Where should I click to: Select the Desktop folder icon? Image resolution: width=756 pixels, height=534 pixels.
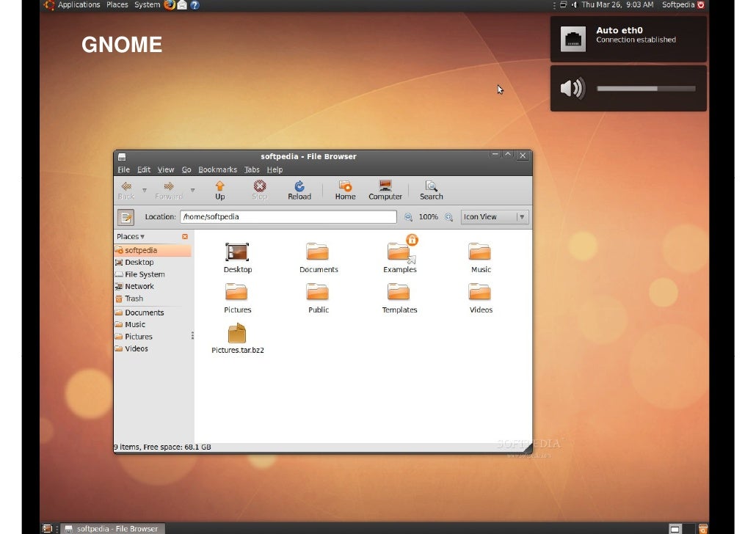(x=237, y=252)
